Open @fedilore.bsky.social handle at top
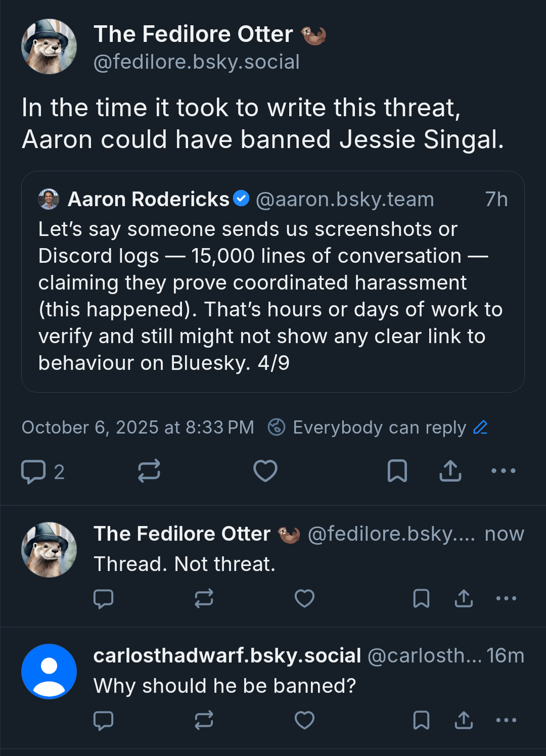 click(x=197, y=62)
